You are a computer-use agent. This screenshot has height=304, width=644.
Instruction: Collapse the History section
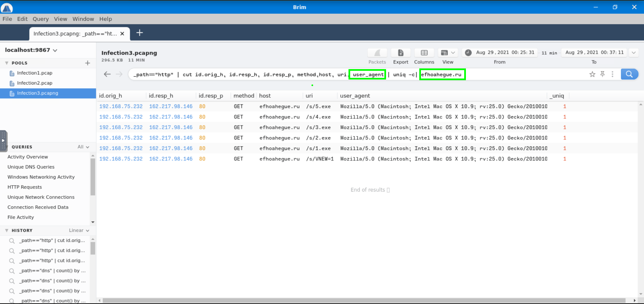tap(7, 231)
